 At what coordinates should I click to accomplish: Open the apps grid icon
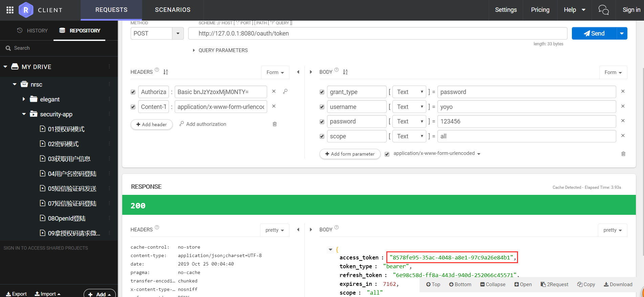click(x=10, y=10)
